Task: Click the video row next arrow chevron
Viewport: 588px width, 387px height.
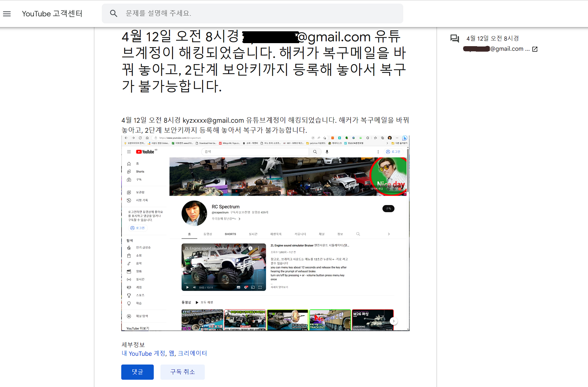Action: (x=394, y=321)
